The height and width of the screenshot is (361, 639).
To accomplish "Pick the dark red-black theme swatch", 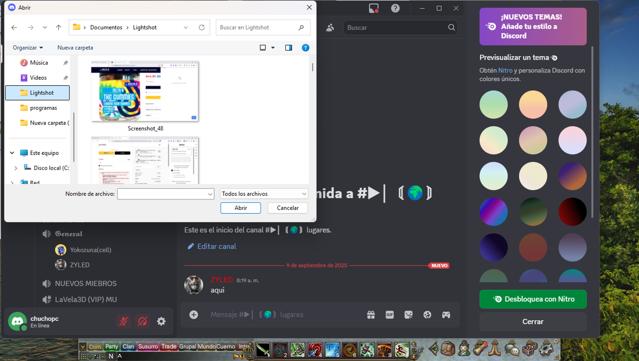I will tap(573, 212).
